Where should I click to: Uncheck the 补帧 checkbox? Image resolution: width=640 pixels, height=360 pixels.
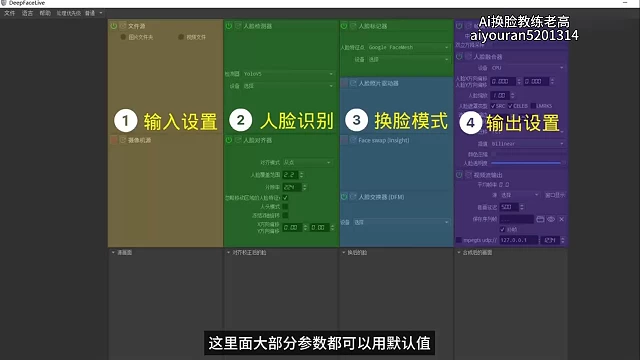pyautogui.click(x=502, y=229)
